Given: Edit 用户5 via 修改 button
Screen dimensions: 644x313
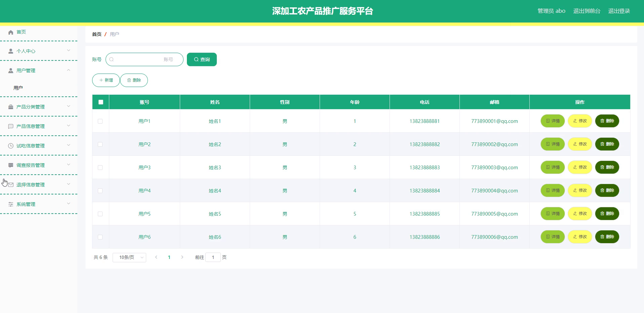Looking at the screenshot, I should (x=580, y=214).
